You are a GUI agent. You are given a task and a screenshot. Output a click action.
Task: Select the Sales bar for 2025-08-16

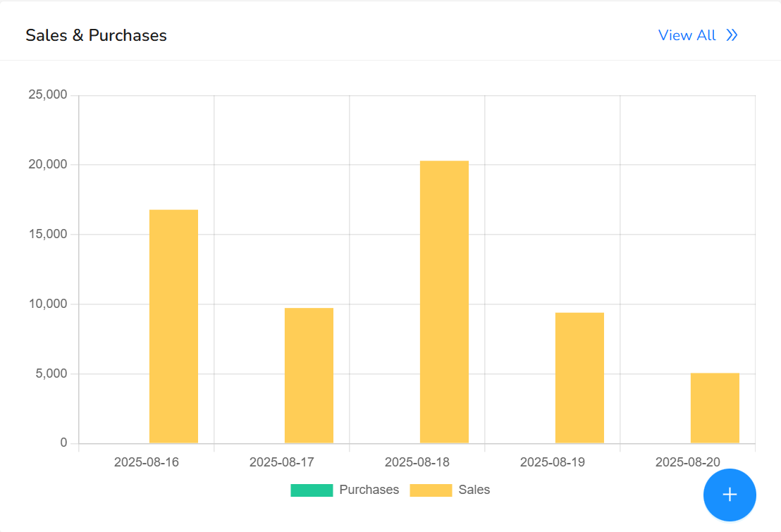coord(173,326)
